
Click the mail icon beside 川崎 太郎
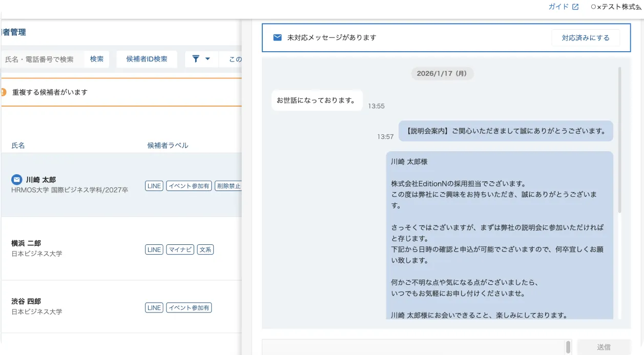[17, 180]
